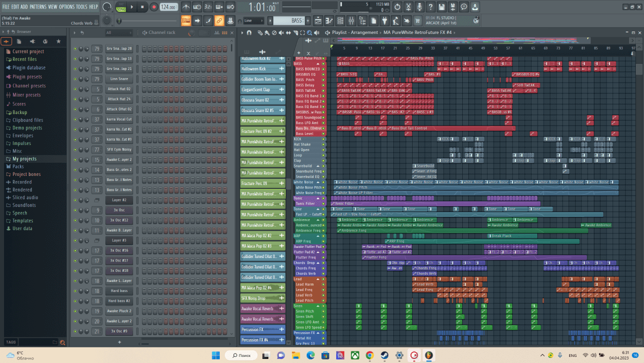Click the metronome icon
The height and width of the screenshot is (363, 644).
click(186, 7)
